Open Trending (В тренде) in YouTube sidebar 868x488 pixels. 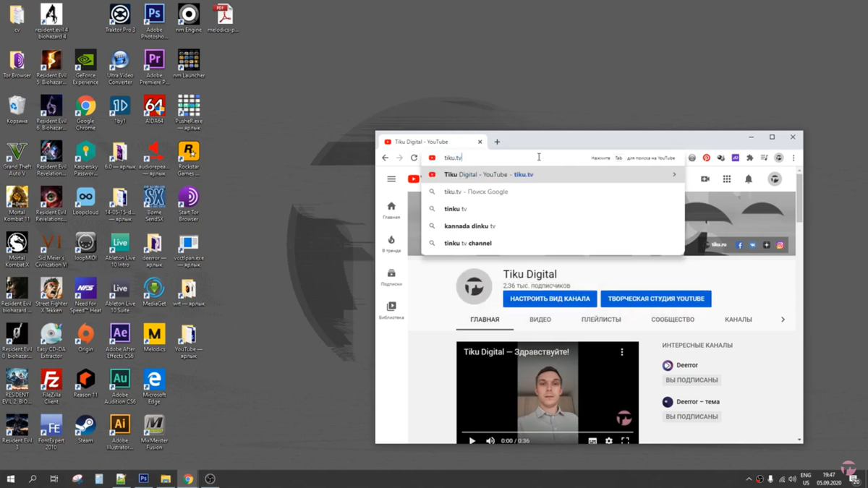(x=391, y=244)
